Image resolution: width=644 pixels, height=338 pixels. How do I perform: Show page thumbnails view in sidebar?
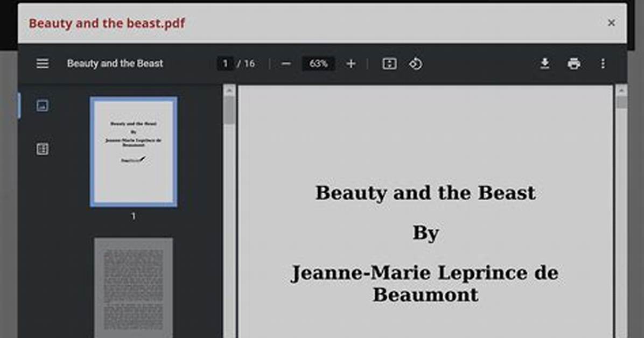click(42, 105)
